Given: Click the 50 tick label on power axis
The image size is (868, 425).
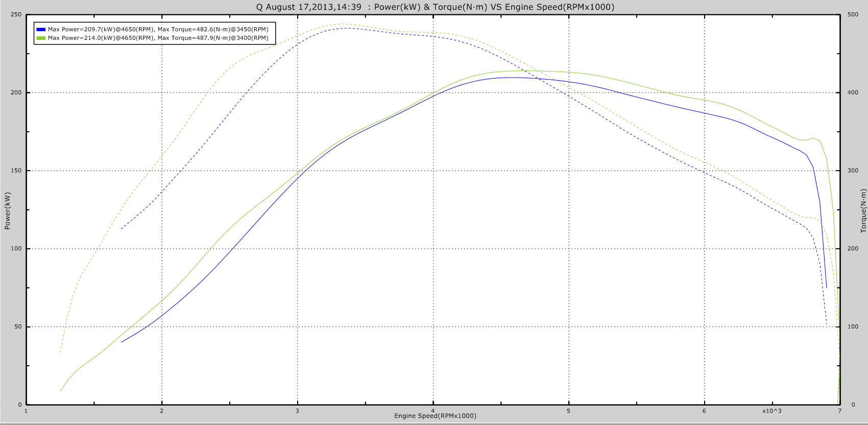Looking at the screenshot, I should point(18,327).
